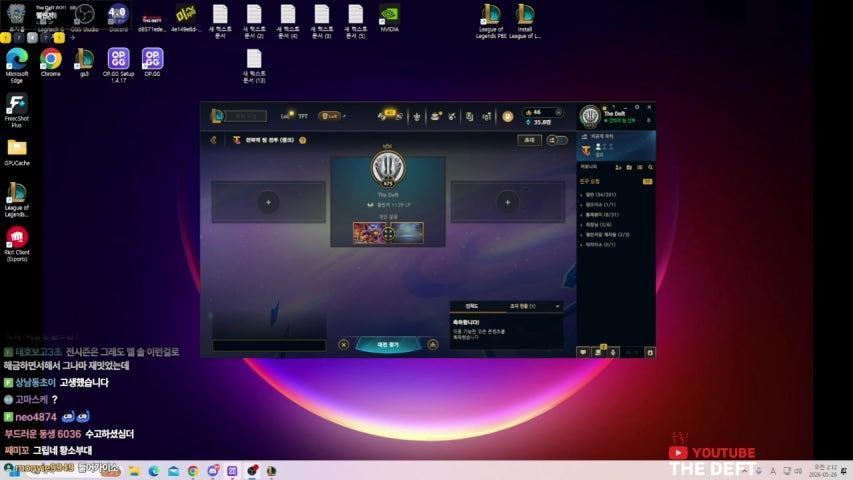Open the TFT tab in client header
Viewport: 853px width, 480px height.
(303, 115)
